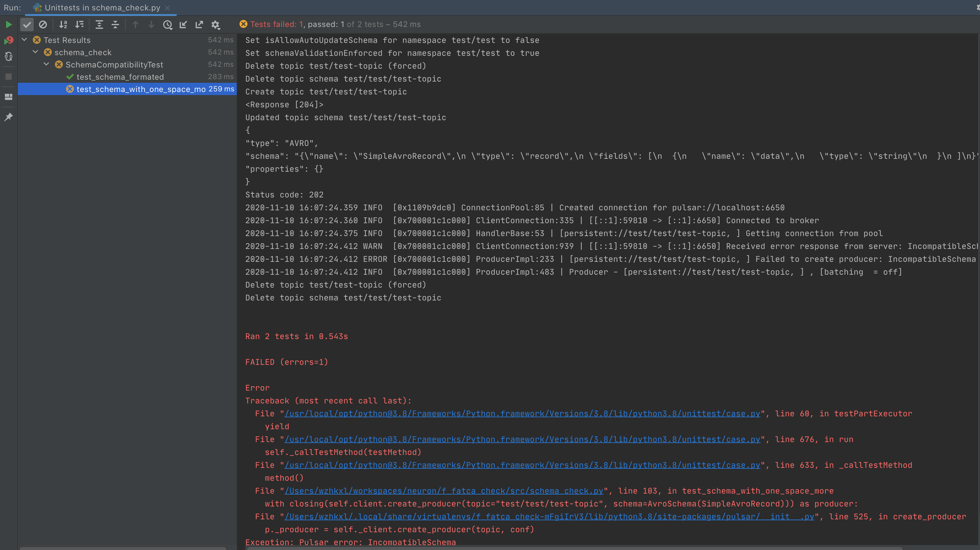Screen dimensions: 980x550
Task: Open schema_check.py link from the traceback
Action: pyautogui.click(x=444, y=491)
